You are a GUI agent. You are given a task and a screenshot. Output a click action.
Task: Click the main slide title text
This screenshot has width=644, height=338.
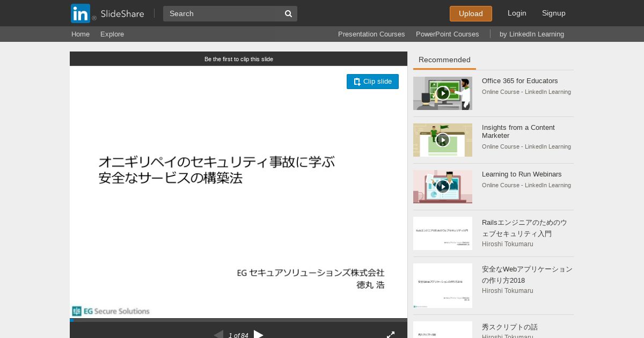coord(216,170)
